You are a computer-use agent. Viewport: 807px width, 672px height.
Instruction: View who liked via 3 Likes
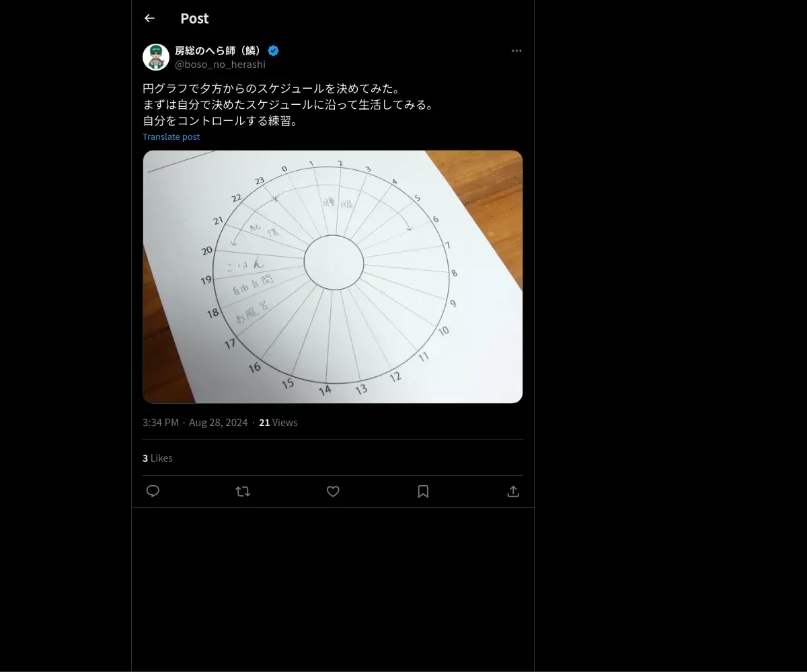[x=157, y=458]
